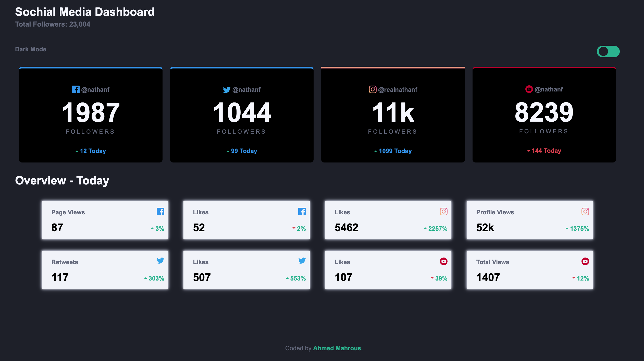Click the 1375% up indicator on Profile Views
644x361 pixels.
click(x=577, y=228)
